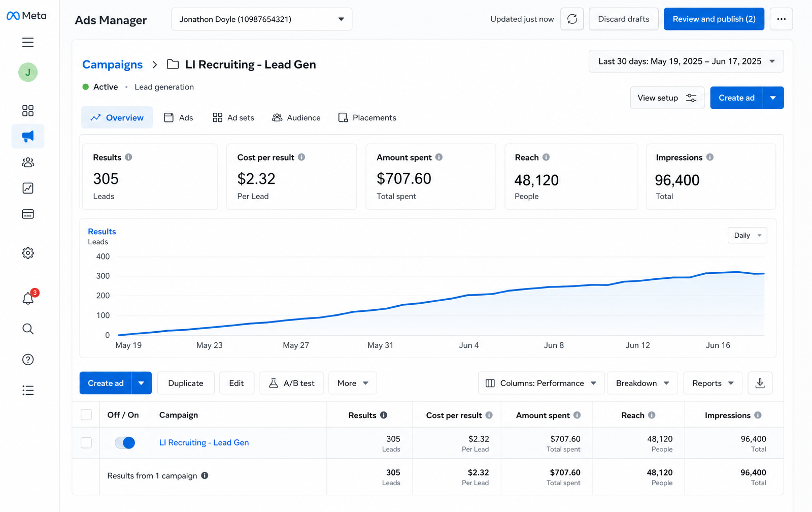Show info for Results from 1 campaign
The height and width of the screenshot is (512, 812).
click(205, 475)
